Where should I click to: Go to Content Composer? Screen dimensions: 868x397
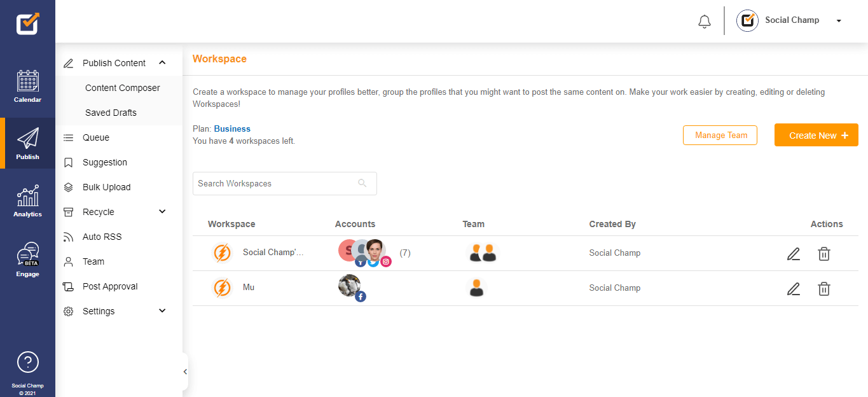coord(123,88)
